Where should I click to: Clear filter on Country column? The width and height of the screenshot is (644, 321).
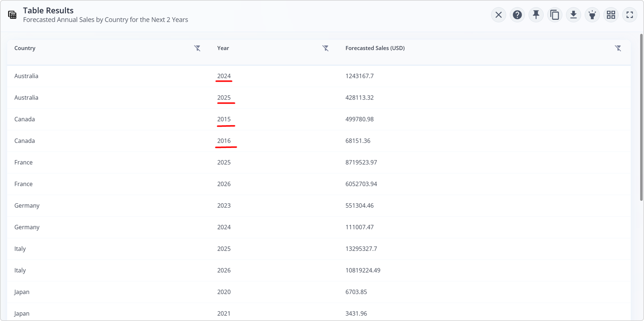(197, 48)
